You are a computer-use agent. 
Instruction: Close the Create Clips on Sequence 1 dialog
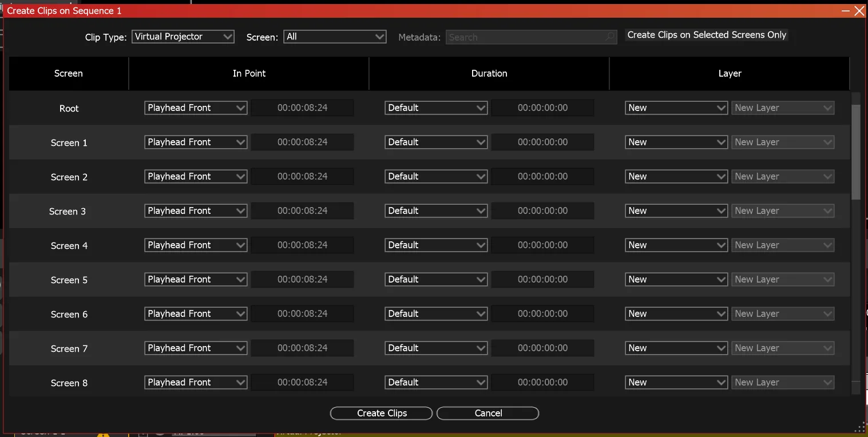[x=859, y=11]
